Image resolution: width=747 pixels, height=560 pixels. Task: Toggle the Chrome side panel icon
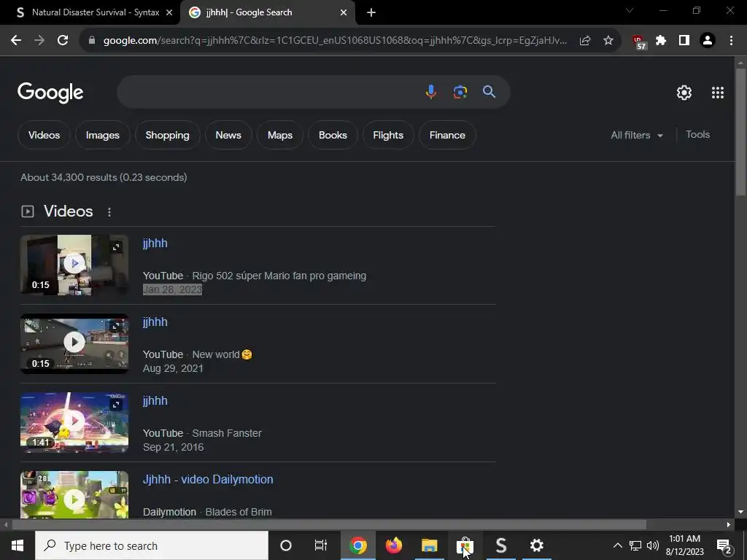684,41
